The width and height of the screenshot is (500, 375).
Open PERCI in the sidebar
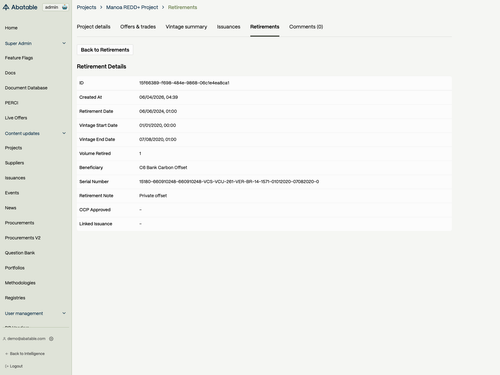click(x=12, y=103)
